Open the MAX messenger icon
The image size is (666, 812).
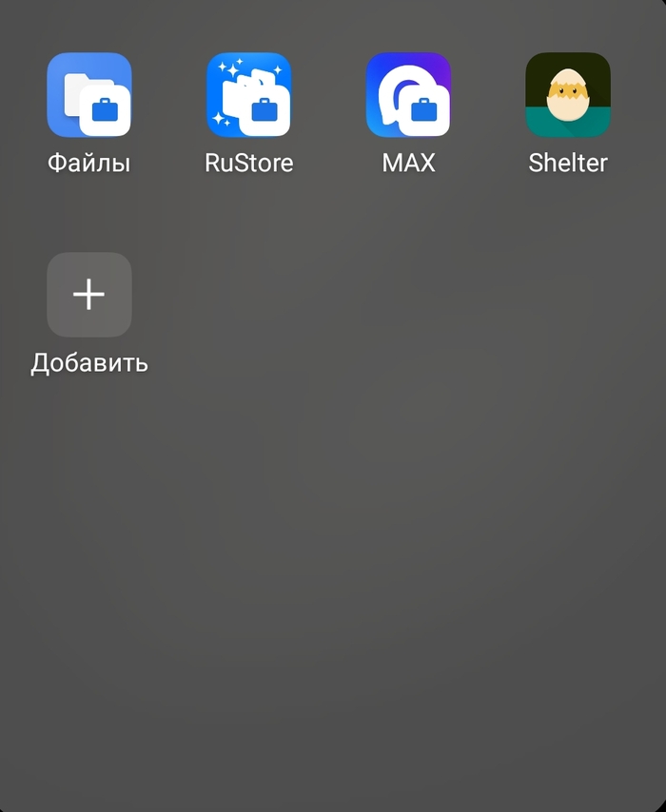coord(408,95)
